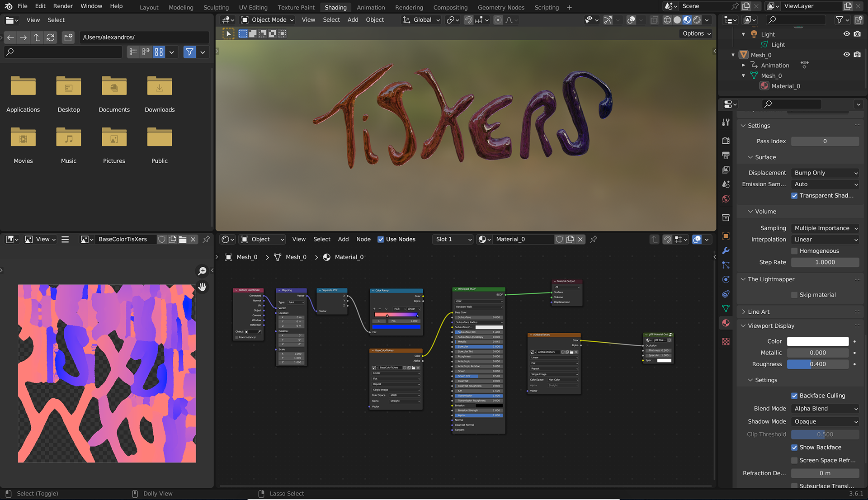Open the Material properties tab icon
This screenshot has width=868, height=500.
click(726, 323)
